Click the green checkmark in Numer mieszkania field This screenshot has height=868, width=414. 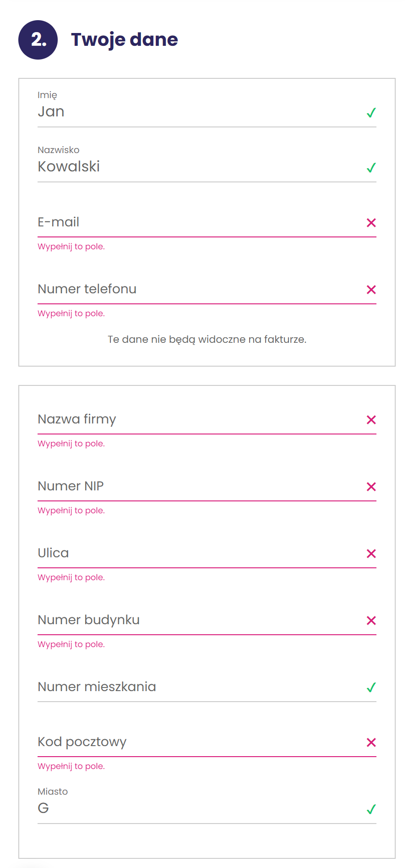click(x=371, y=687)
